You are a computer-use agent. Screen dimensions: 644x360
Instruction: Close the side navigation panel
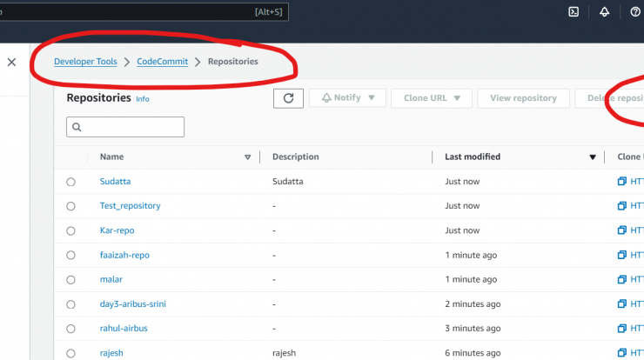pyautogui.click(x=11, y=62)
